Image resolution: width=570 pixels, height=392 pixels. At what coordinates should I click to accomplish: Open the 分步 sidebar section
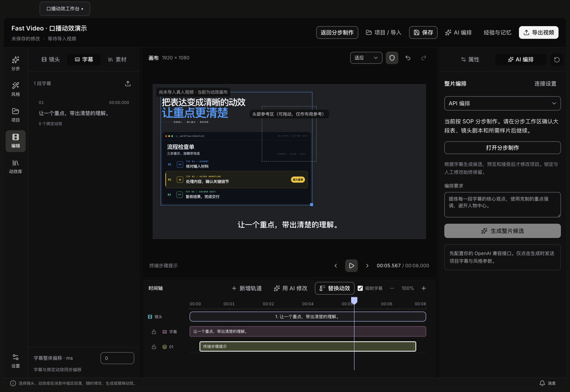pos(15,63)
